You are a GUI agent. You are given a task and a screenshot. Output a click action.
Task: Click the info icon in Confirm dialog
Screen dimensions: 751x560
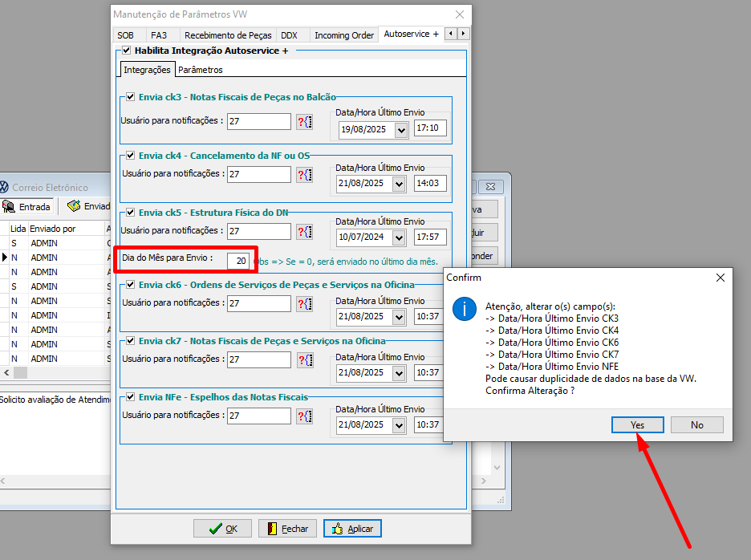pyautogui.click(x=464, y=309)
